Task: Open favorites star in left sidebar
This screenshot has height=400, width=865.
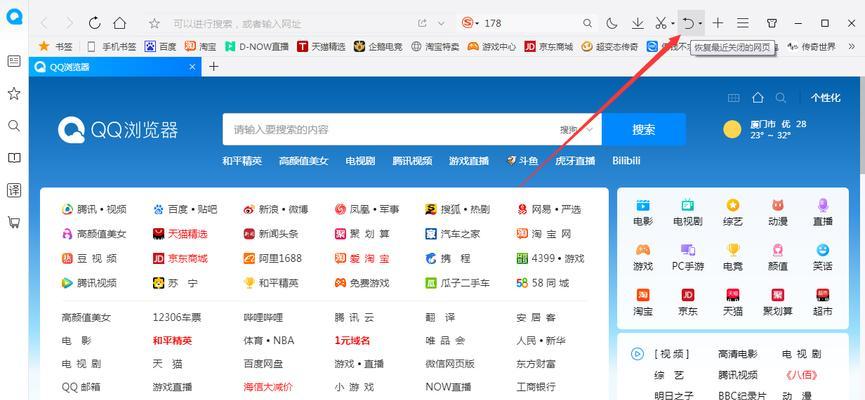Action: pyautogui.click(x=14, y=93)
